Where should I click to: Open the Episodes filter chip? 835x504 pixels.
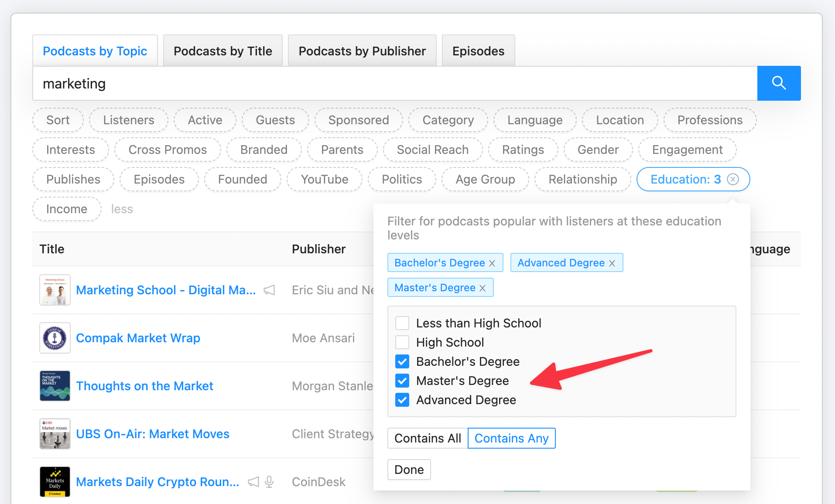point(159,179)
